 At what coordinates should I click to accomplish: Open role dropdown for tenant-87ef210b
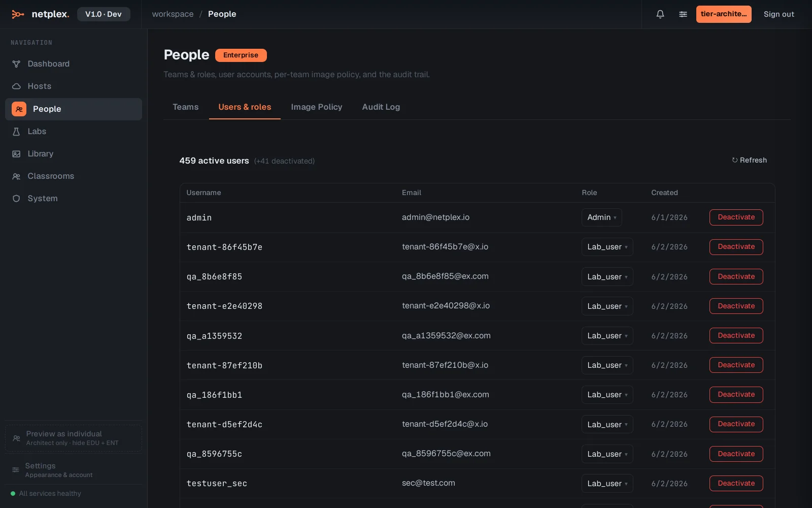(x=607, y=365)
